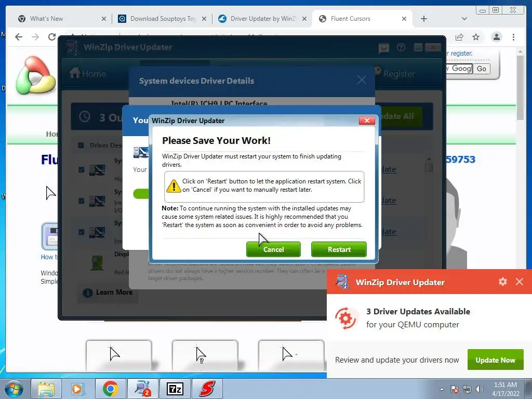Open the Chrome profile icon
Image resolution: width=532 pixels, height=399 pixels.
(x=496, y=37)
